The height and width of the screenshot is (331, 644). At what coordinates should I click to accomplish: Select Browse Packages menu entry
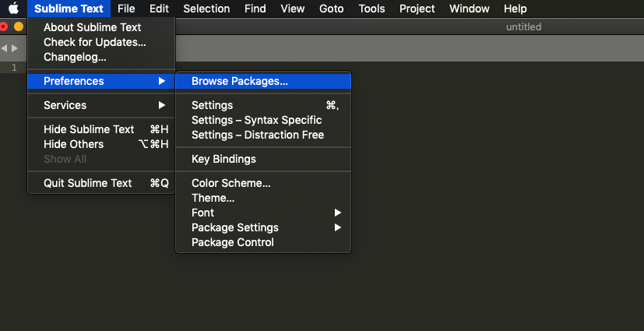click(240, 81)
